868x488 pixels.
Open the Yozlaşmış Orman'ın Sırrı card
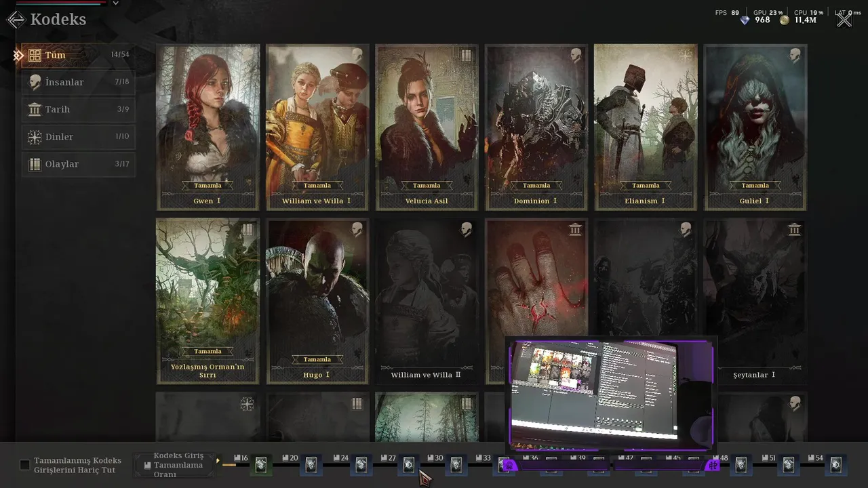[x=208, y=302]
